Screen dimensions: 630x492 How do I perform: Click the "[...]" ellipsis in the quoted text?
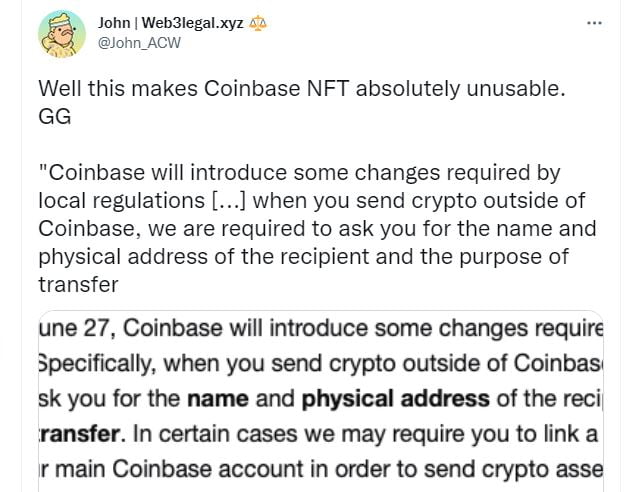[229, 201]
